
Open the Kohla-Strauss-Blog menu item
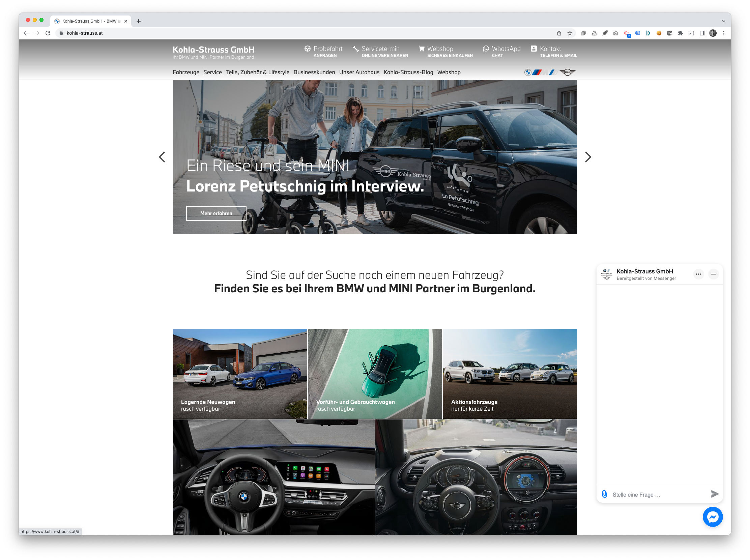point(408,72)
